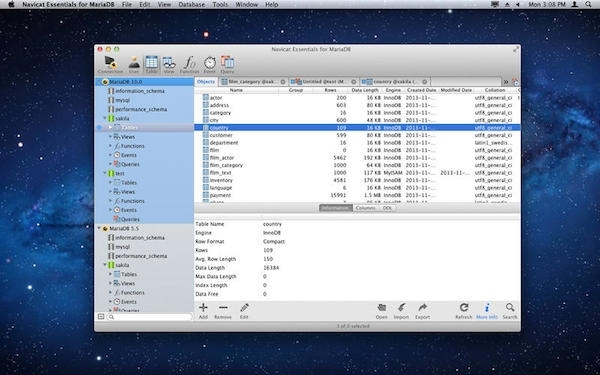
Task: Open the Tools menu
Action: coord(220,5)
